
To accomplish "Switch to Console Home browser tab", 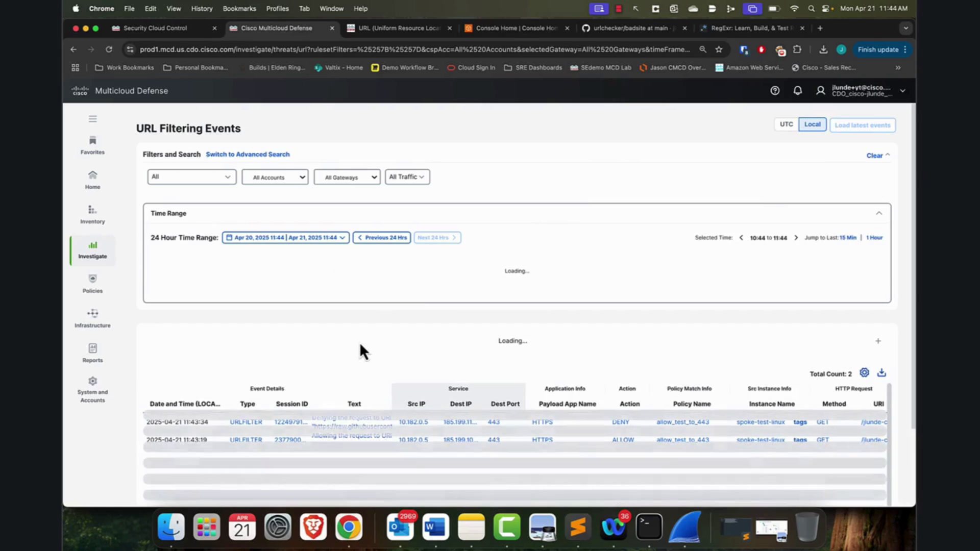I will pos(516,28).
